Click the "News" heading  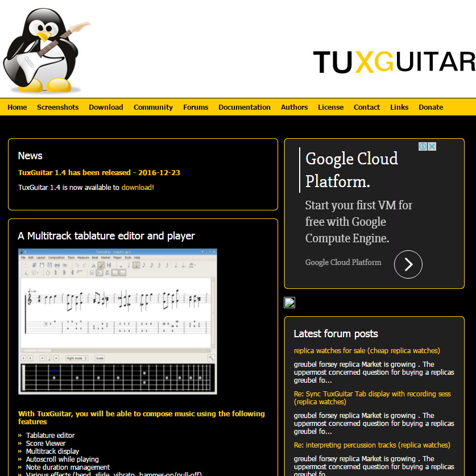(x=30, y=156)
